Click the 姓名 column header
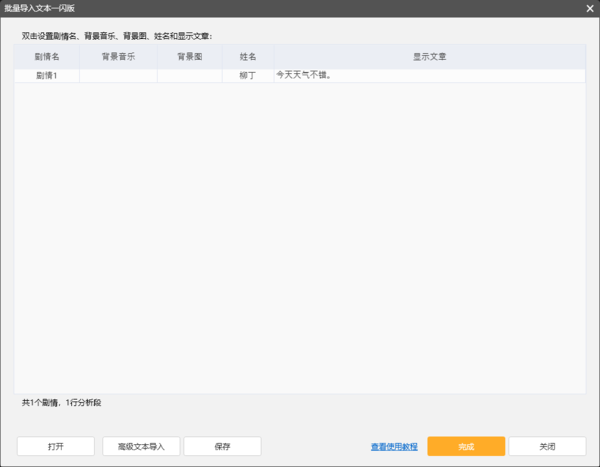The image size is (600, 467). 248,57
